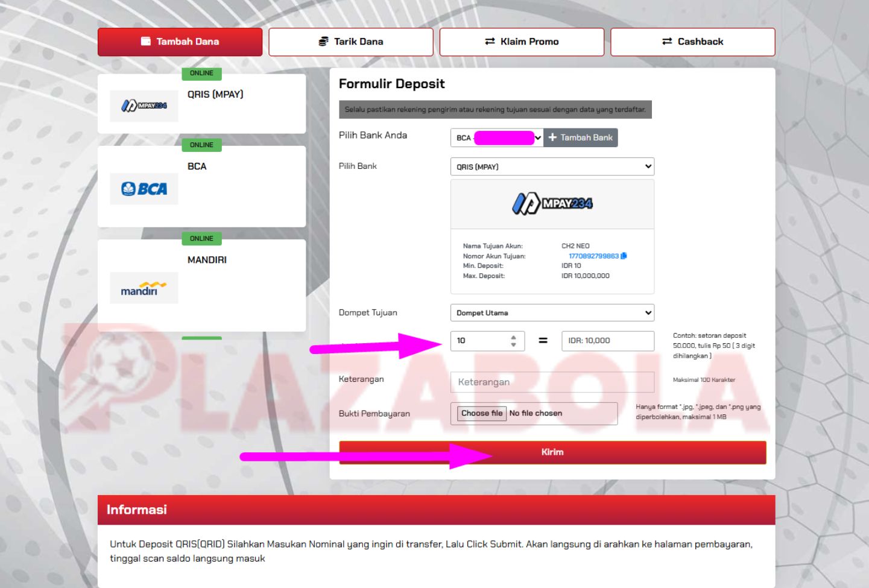Click the BCA logo in the bank list

click(144, 189)
